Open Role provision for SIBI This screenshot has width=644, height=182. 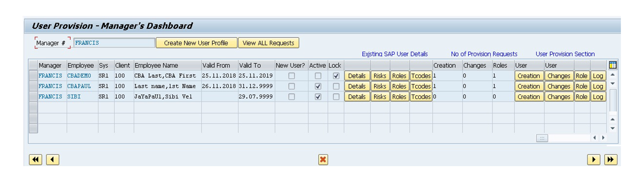tap(582, 97)
